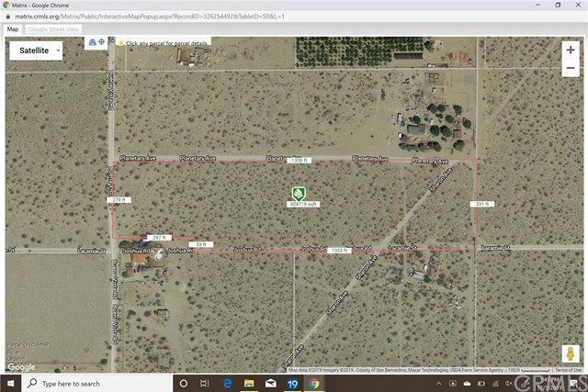Open the Windows Start menu

coord(9,383)
